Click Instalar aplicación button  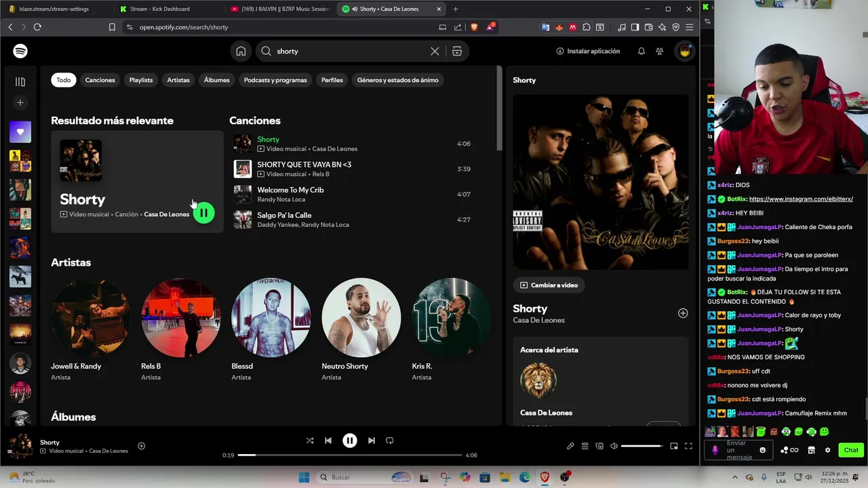588,52
